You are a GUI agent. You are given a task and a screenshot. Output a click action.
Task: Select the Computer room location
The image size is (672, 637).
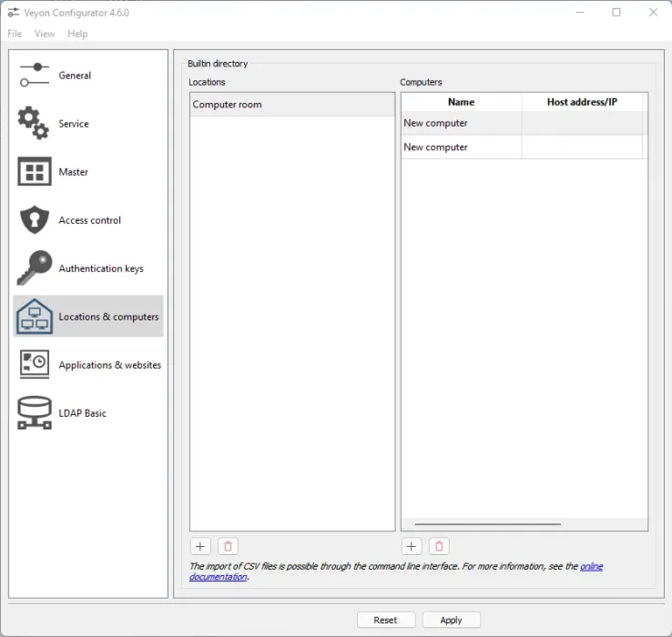(228, 105)
